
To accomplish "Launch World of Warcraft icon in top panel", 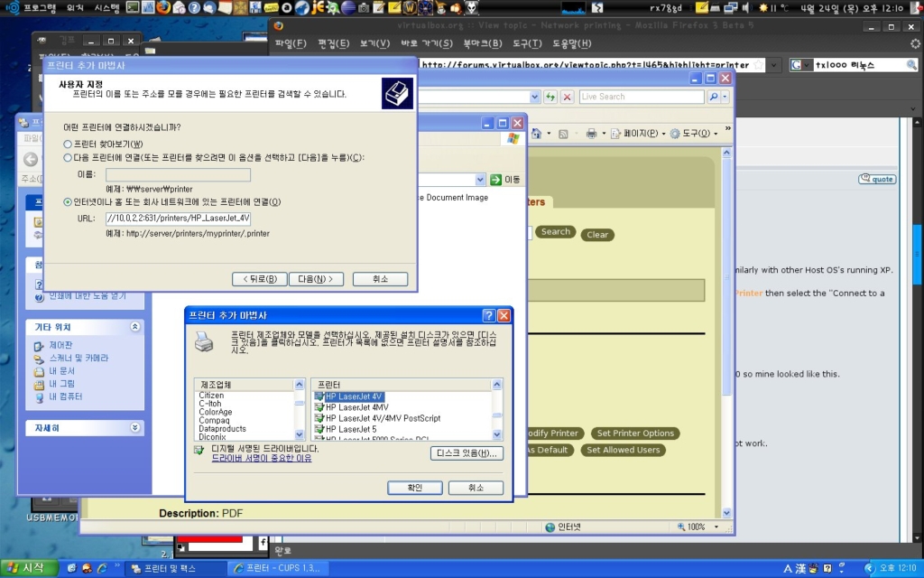I will [410, 7].
